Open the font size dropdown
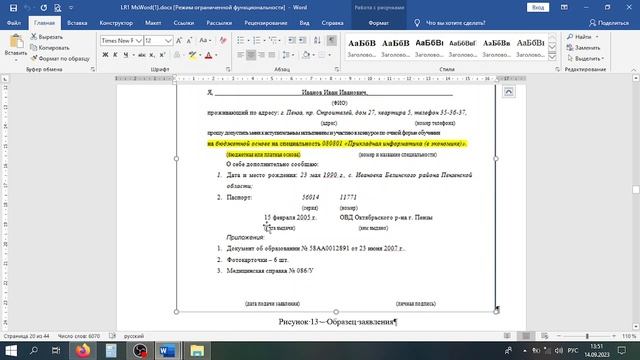Screen dimensions: 640x360 [168, 40]
